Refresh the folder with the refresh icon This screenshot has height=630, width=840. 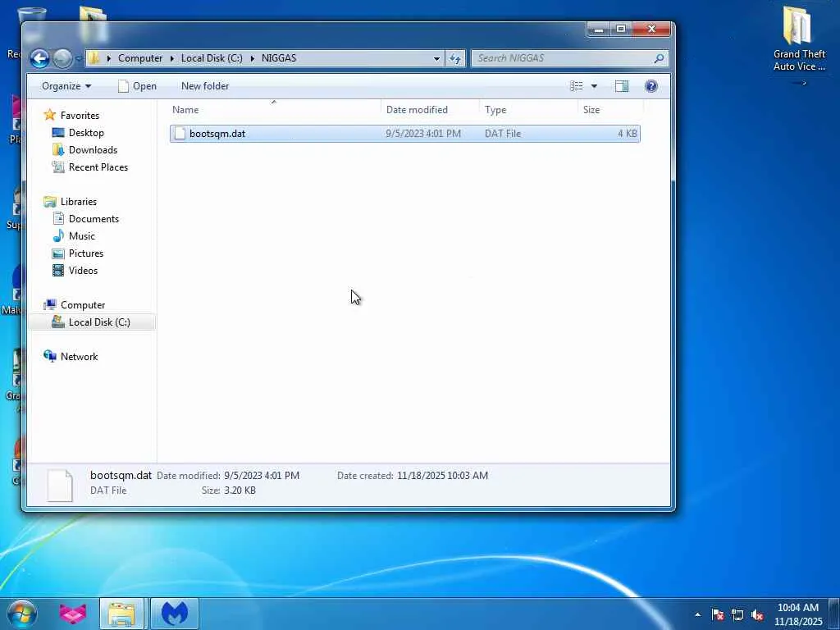click(454, 58)
